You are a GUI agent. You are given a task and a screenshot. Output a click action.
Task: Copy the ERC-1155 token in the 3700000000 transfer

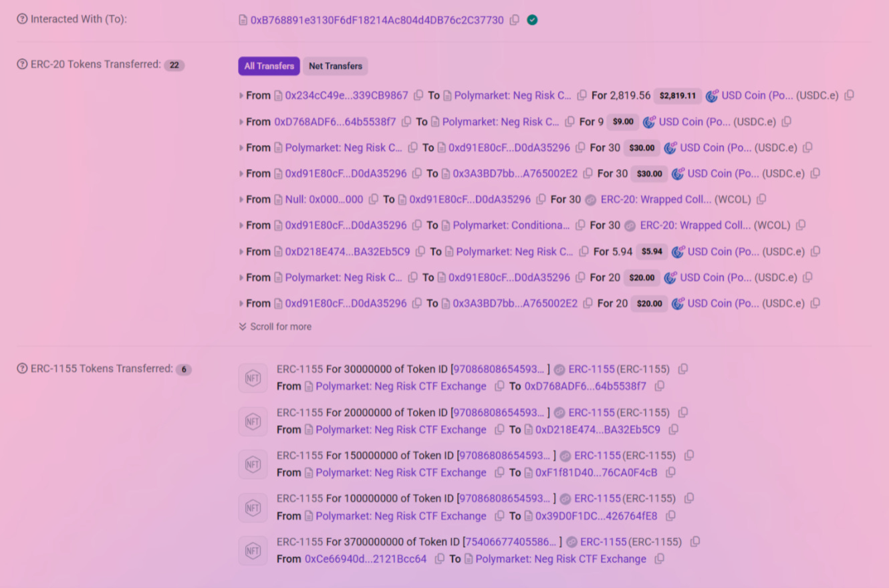click(x=695, y=542)
